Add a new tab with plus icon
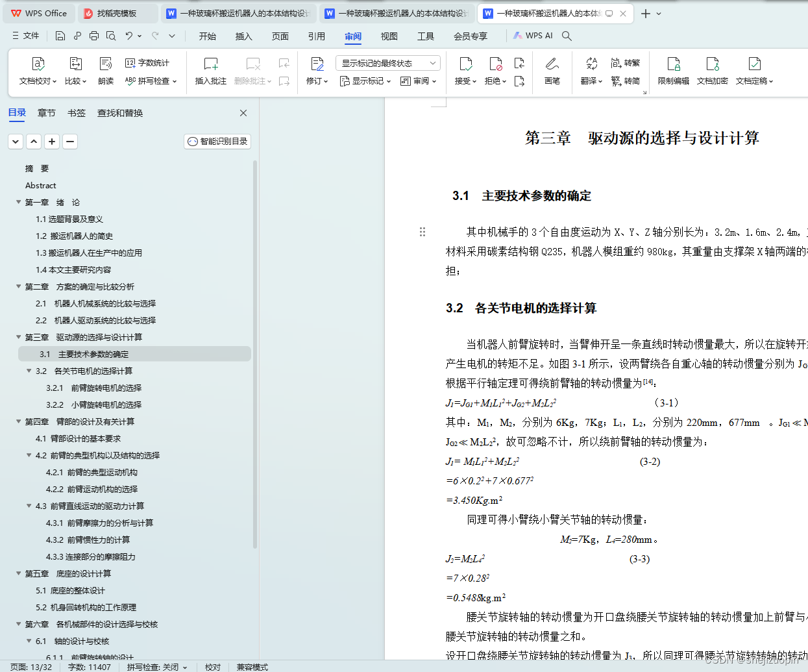Screen dimensions: 808x672 [646, 14]
